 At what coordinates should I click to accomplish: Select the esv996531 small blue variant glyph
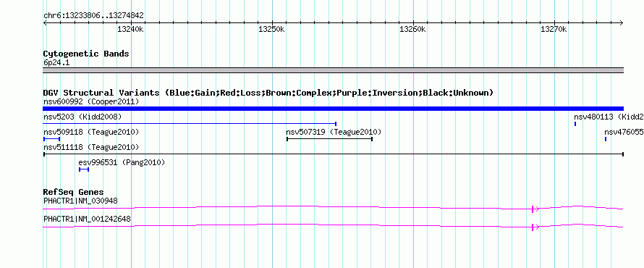[x=84, y=169]
